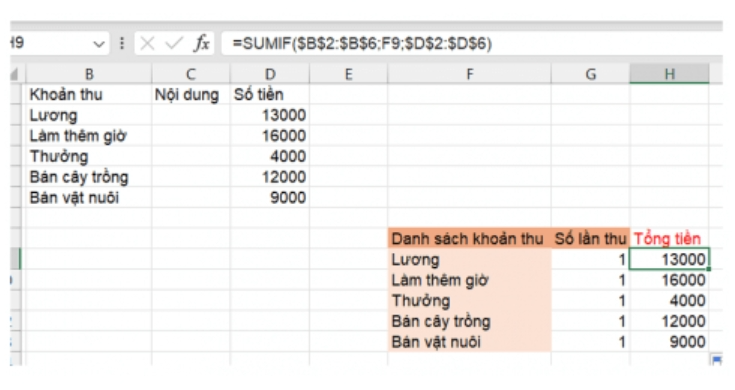Select column E header
The width and height of the screenshot is (735, 390).
point(348,74)
